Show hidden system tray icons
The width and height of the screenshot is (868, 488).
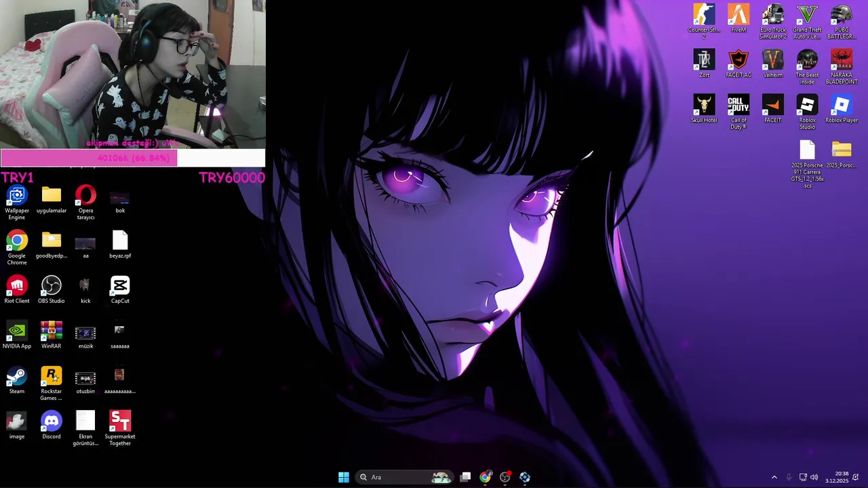pos(774,477)
